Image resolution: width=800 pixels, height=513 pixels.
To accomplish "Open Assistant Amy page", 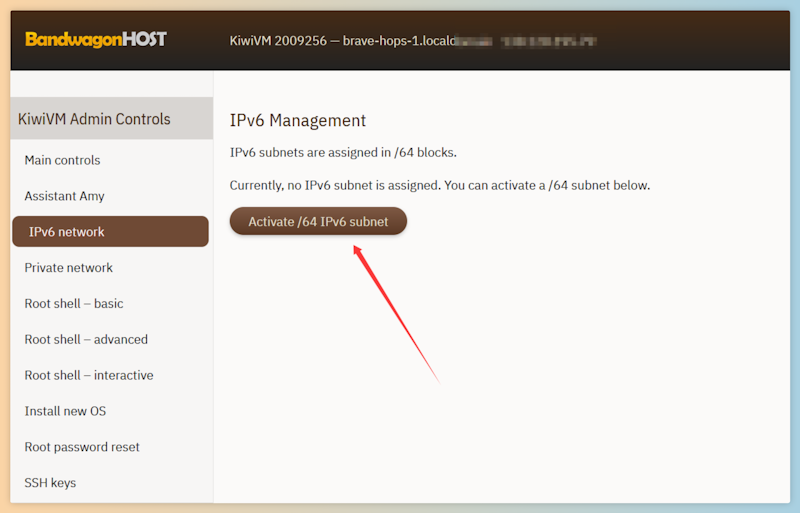I will click(64, 196).
